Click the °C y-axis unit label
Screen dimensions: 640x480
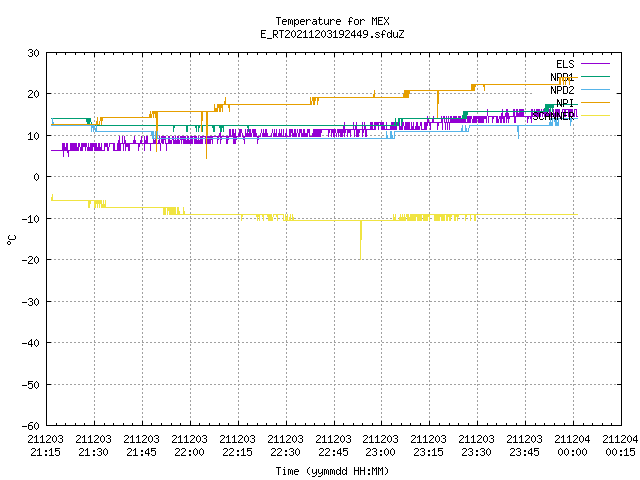[11, 240]
